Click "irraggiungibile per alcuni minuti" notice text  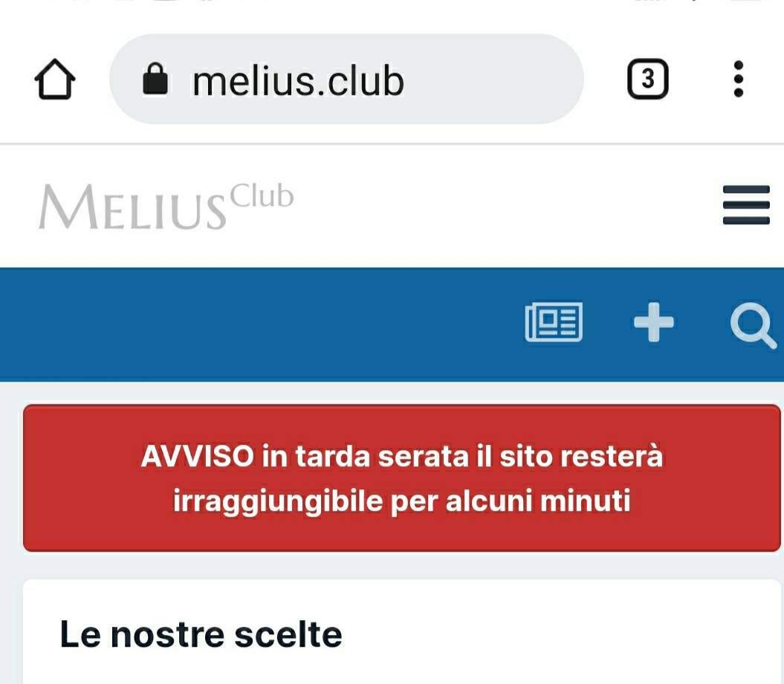401,500
